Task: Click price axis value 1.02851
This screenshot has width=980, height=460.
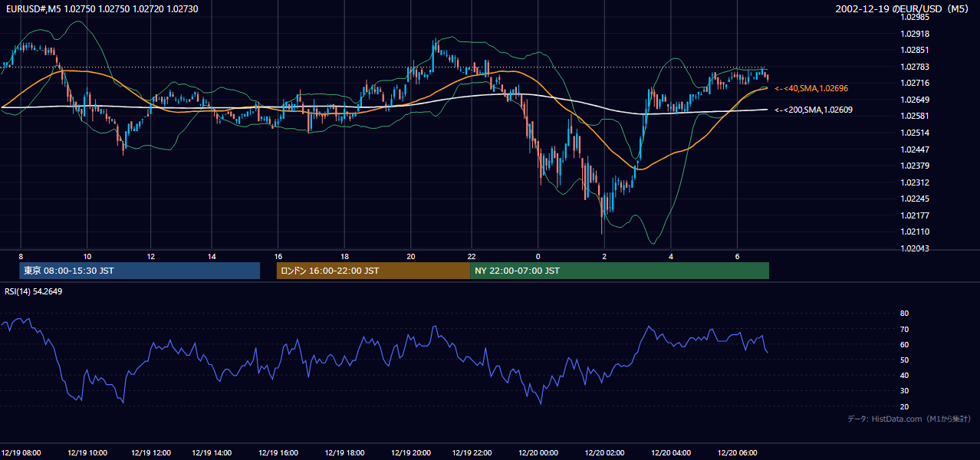Action: (x=914, y=50)
